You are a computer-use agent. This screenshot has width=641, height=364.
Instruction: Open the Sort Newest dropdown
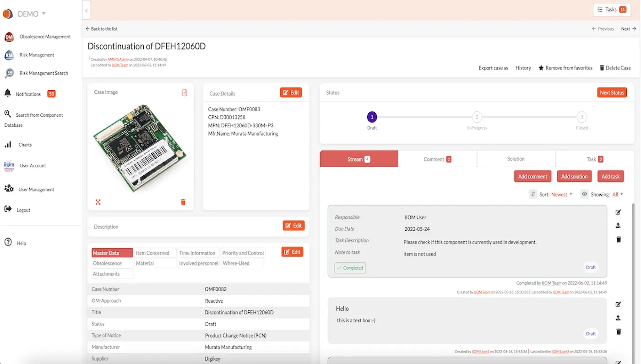coord(560,194)
